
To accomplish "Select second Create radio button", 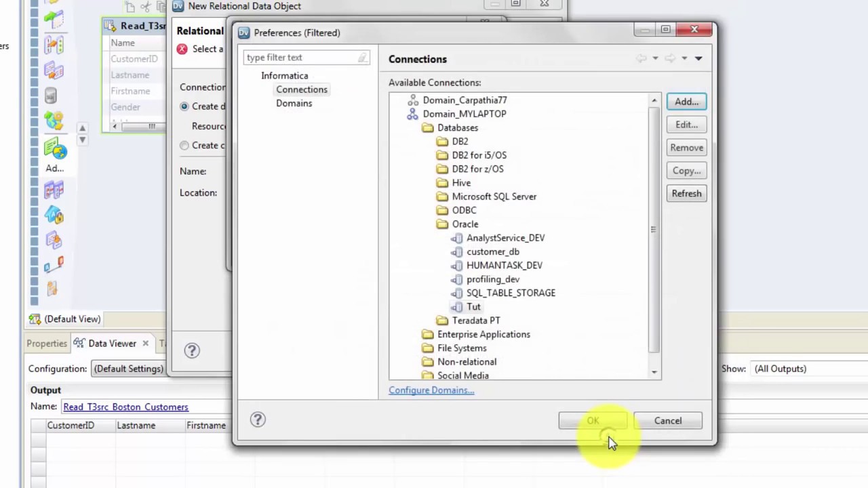I will (184, 146).
